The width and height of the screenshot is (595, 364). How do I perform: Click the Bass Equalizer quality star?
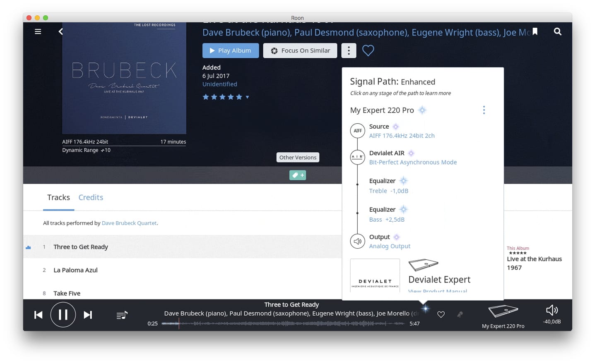(x=403, y=209)
